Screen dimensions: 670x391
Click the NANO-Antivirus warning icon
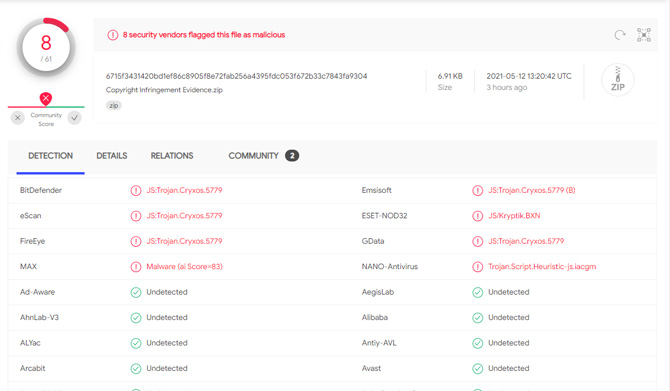tap(478, 267)
